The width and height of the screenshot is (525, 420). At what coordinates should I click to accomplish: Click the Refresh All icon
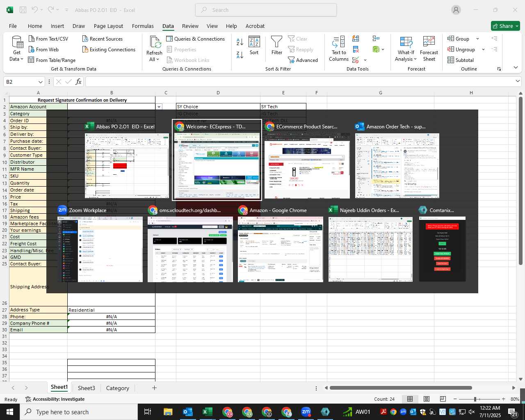point(155,42)
